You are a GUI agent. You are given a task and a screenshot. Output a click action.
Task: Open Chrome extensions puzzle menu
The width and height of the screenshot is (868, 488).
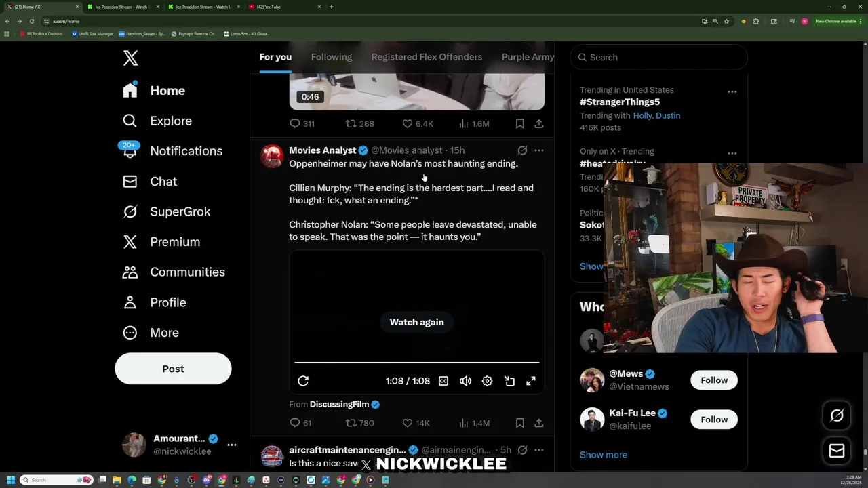756,21
